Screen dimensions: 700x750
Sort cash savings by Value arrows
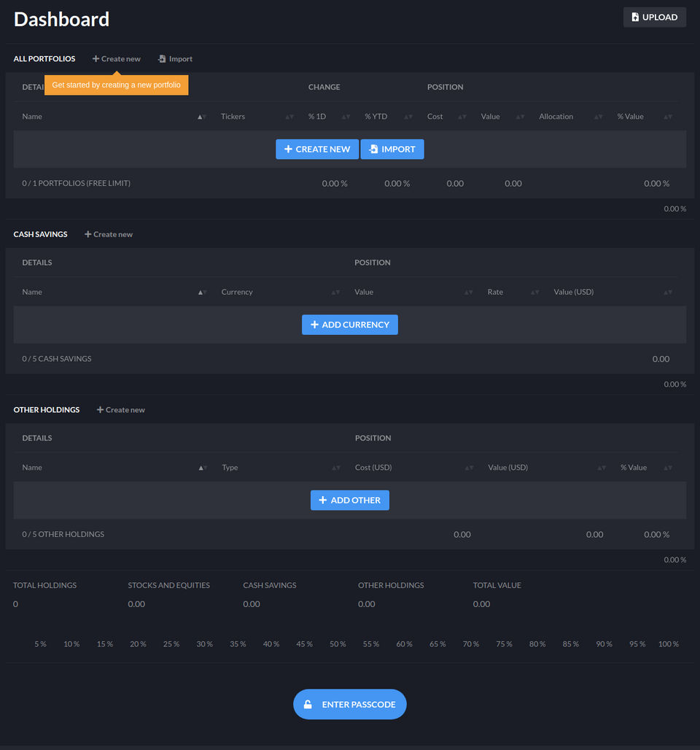(x=469, y=293)
